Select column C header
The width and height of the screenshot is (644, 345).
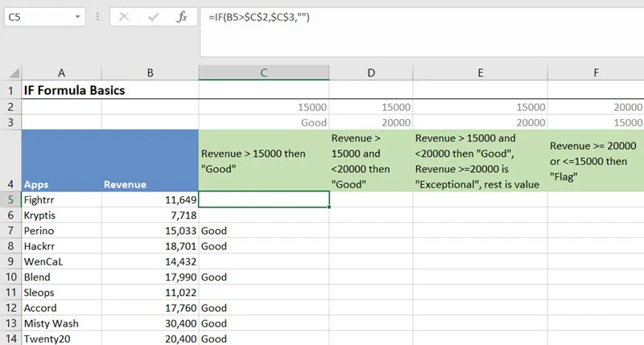pyautogui.click(x=263, y=73)
